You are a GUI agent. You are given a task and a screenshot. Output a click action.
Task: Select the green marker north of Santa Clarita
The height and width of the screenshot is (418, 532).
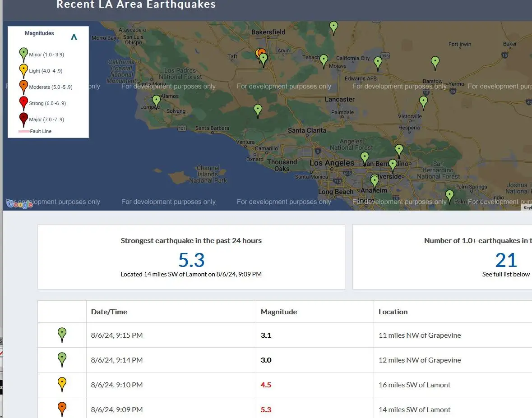258,110
